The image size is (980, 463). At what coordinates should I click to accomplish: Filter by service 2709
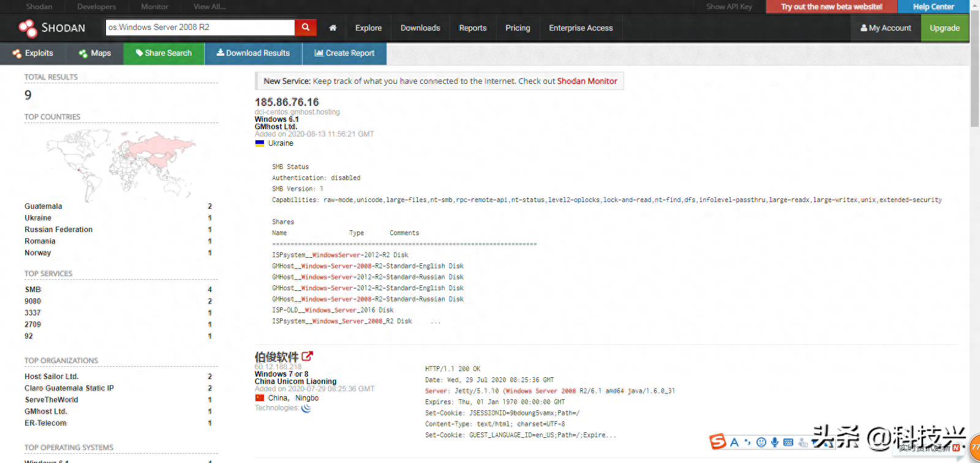point(32,325)
